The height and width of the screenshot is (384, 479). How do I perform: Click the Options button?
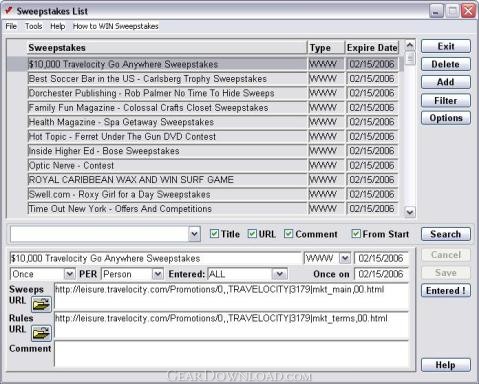pos(446,118)
